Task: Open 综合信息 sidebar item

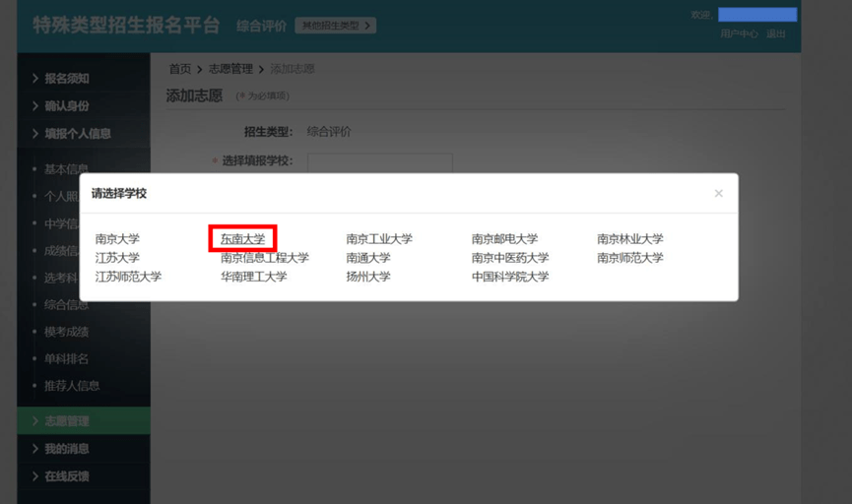Action: [66, 305]
